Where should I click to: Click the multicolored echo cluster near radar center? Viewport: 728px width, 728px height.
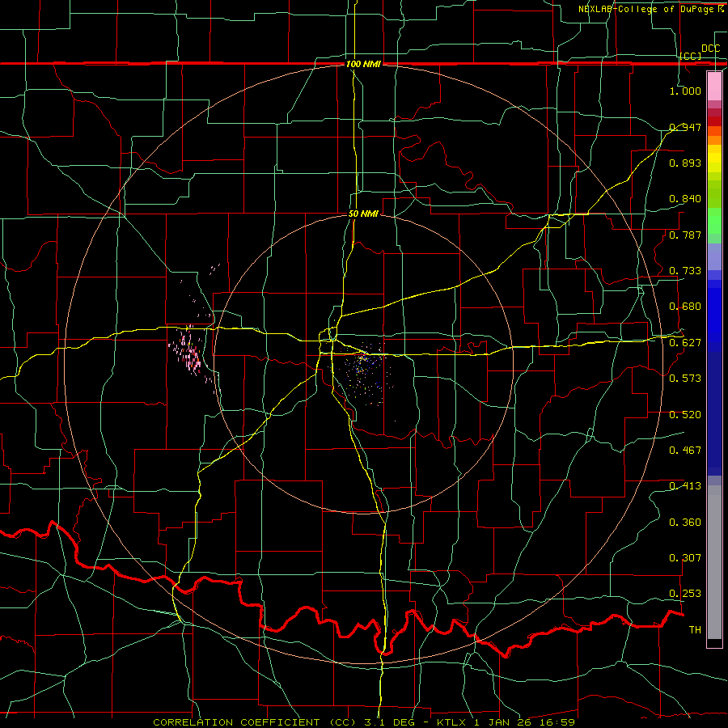(x=363, y=371)
